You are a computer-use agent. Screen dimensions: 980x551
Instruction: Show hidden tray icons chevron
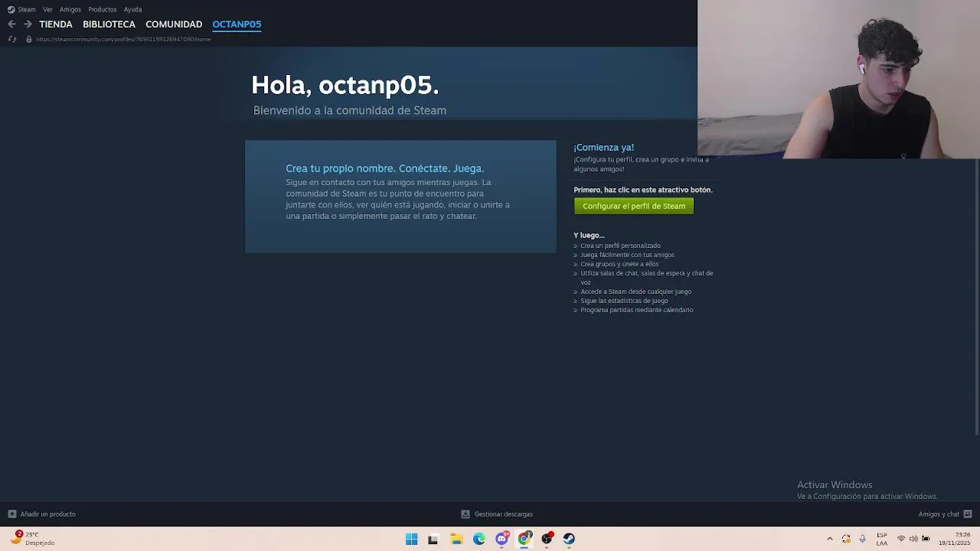click(829, 539)
